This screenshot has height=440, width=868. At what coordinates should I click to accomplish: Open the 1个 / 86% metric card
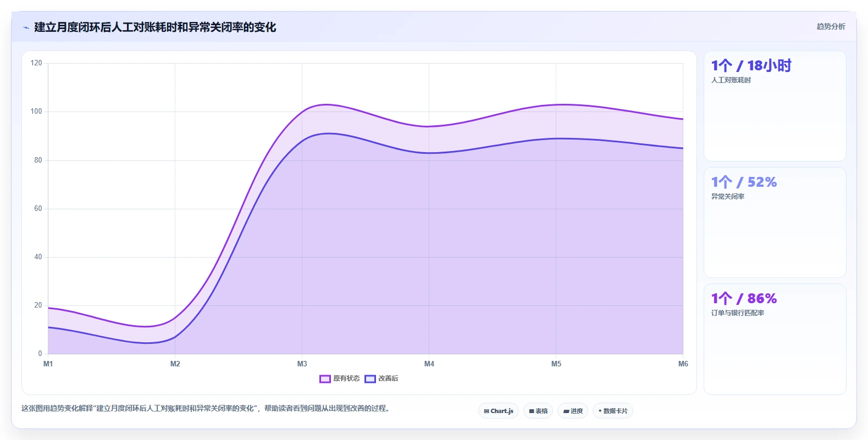tap(775, 339)
